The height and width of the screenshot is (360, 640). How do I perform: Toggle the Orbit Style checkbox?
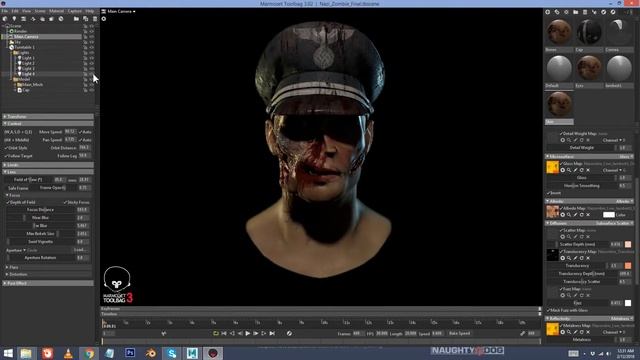click(16, 148)
